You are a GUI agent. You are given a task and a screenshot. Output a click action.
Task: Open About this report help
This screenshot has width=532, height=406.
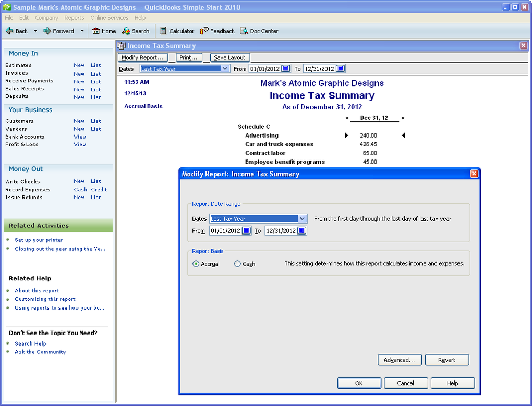pyautogui.click(x=37, y=291)
